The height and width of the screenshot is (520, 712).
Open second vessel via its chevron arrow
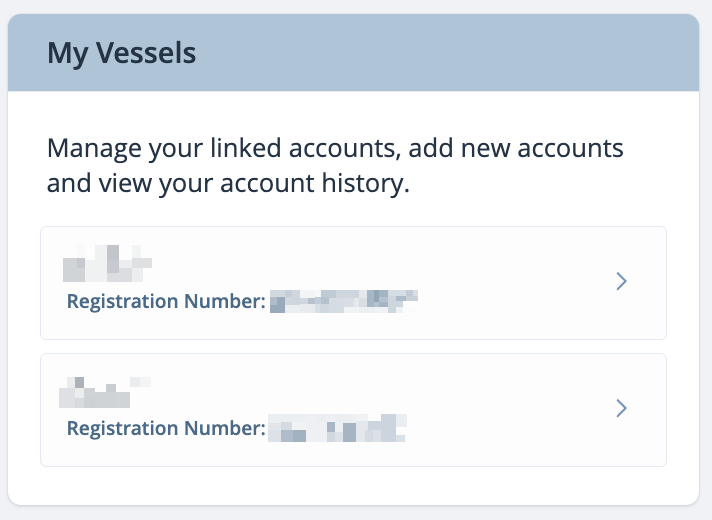pyautogui.click(x=621, y=408)
